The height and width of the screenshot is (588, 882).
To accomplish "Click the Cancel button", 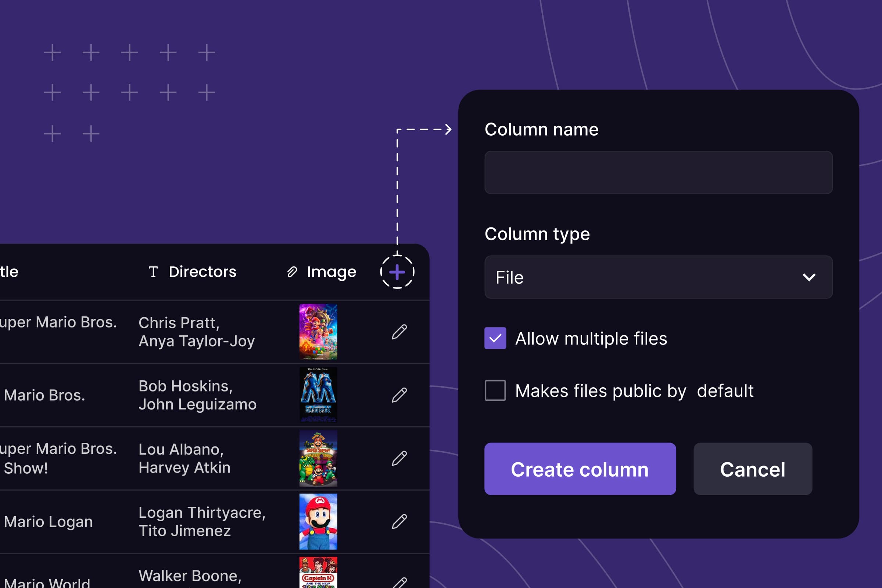I will [753, 469].
